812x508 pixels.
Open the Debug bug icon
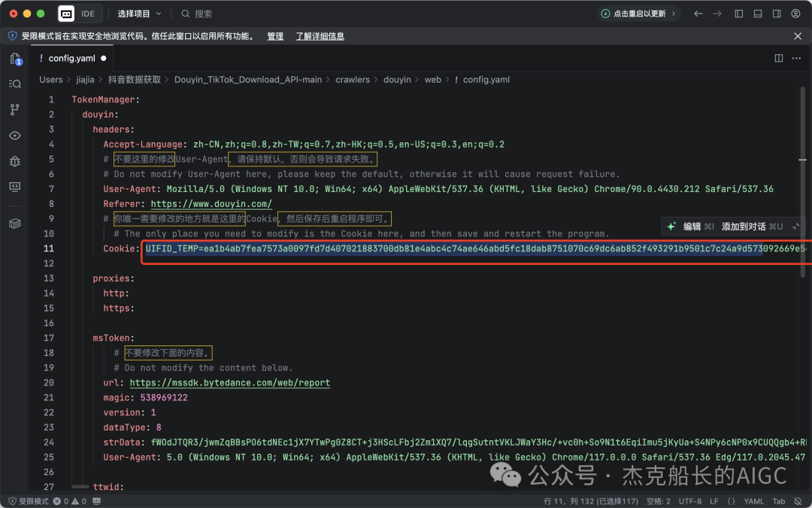[15, 161]
